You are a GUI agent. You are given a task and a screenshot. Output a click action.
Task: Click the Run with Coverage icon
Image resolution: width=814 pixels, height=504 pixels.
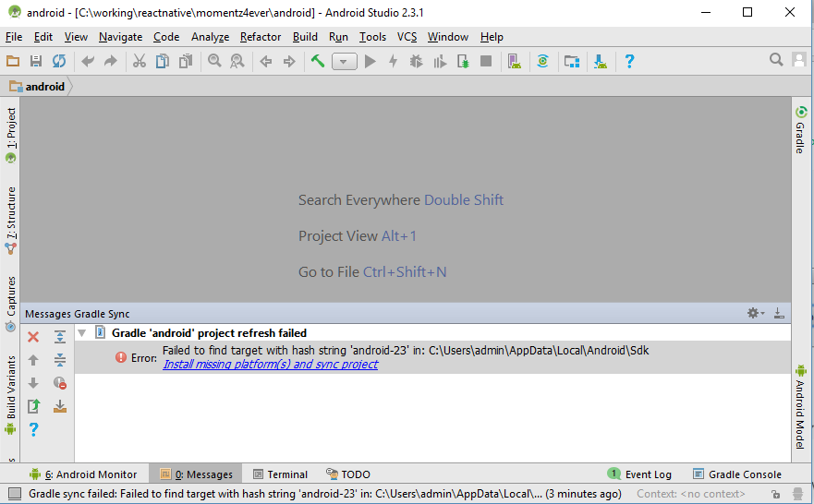point(440,62)
